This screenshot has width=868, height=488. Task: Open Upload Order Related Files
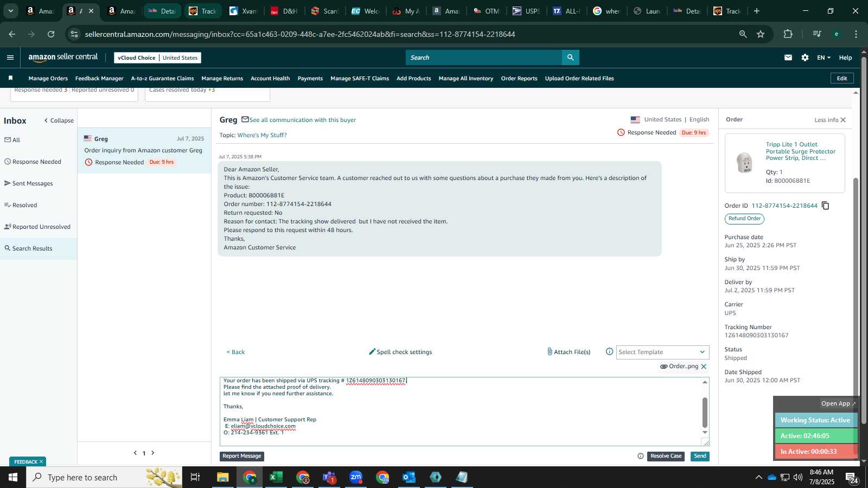579,79
